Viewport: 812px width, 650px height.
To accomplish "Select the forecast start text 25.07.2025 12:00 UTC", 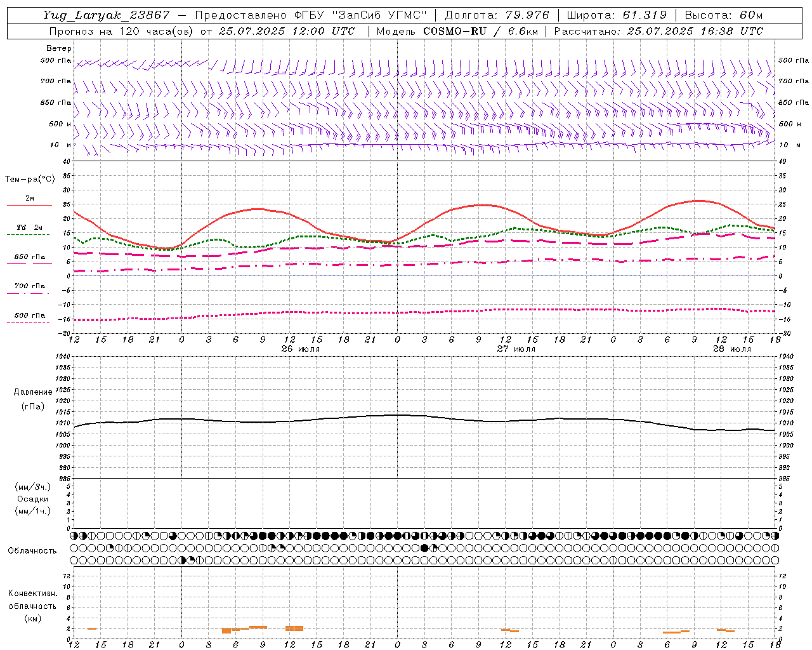I will 286,31.
